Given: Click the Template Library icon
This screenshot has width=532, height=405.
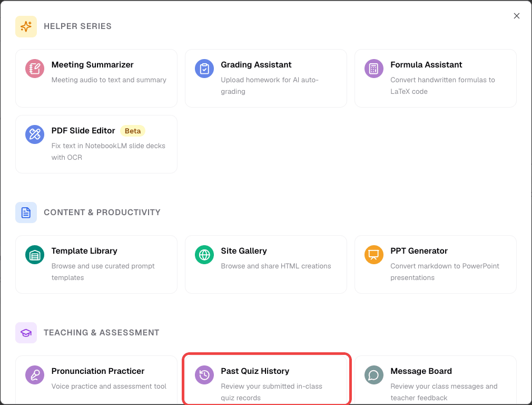Looking at the screenshot, I should [35, 255].
